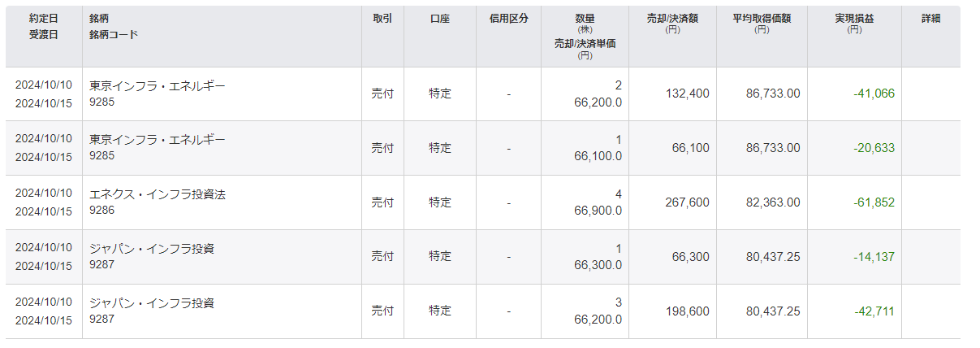Click the 約定日 column header

pos(44,18)
